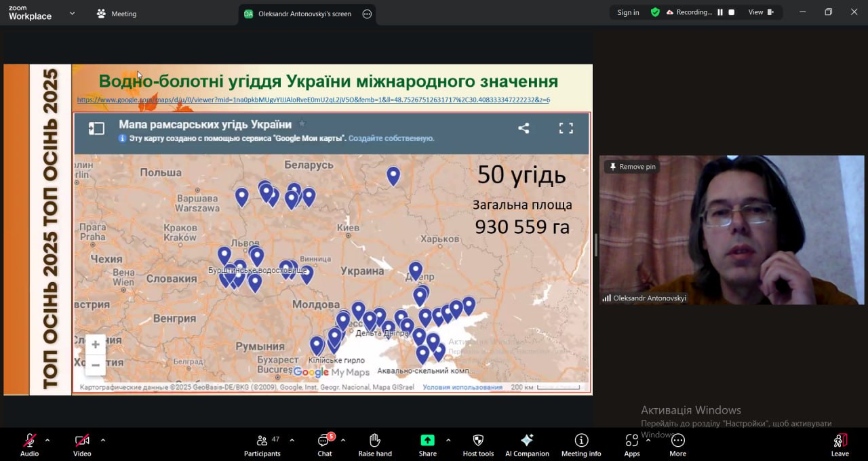The height and width of the screenshot is (461, 868).
Task: Click the Создайте собственную link
Action: [x=391, y=138]
